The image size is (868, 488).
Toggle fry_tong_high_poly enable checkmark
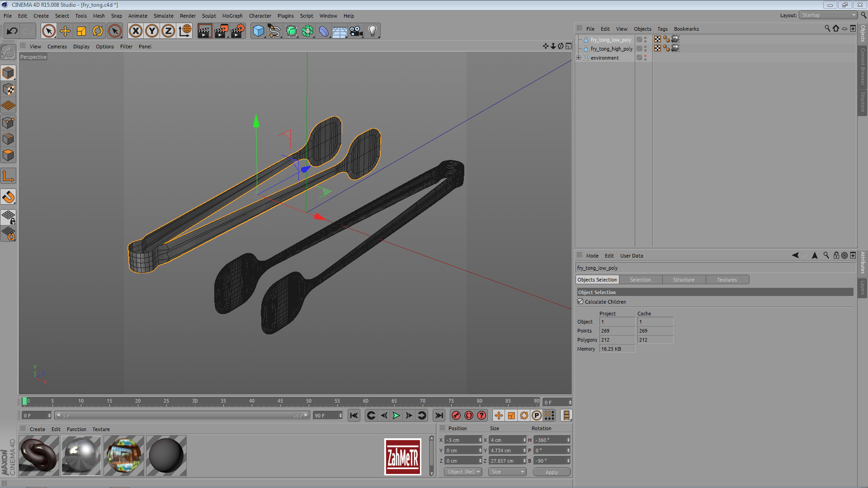(x=639, y=48)
